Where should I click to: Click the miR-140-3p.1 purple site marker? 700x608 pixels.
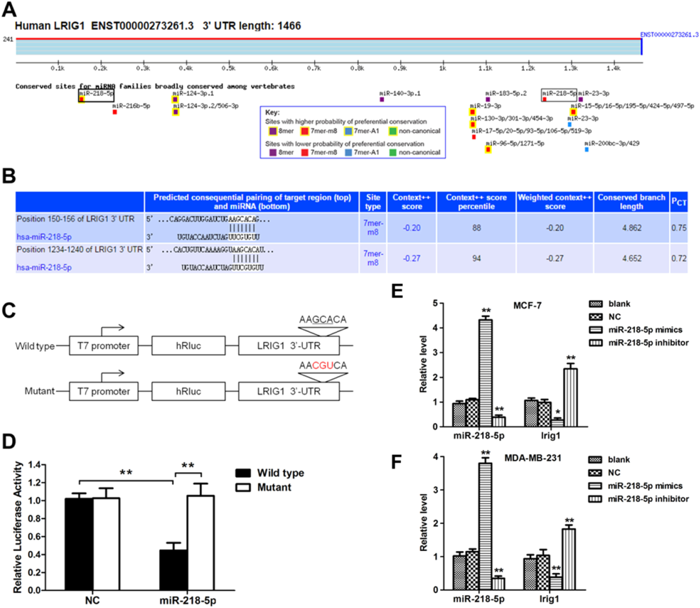point(382,99)
